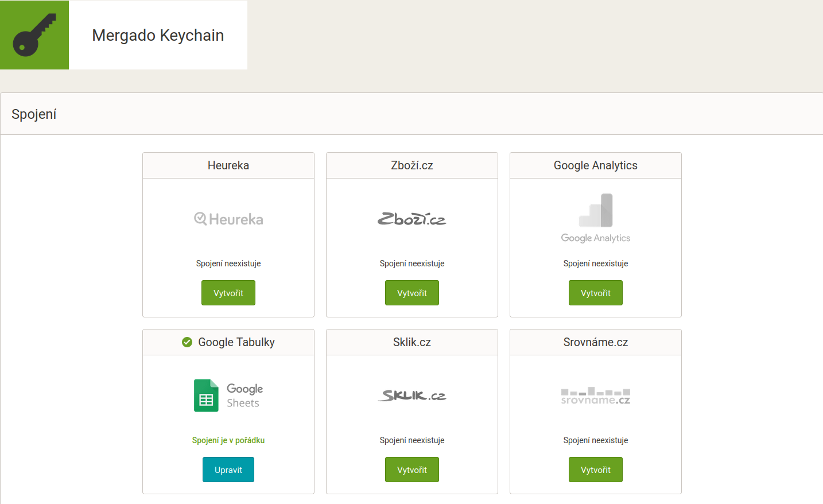The width and height of the screenshot is (823, 504).
Task: Click the Zboží.cz logo image
Action: pyautogui.click(x=412, y=219)
